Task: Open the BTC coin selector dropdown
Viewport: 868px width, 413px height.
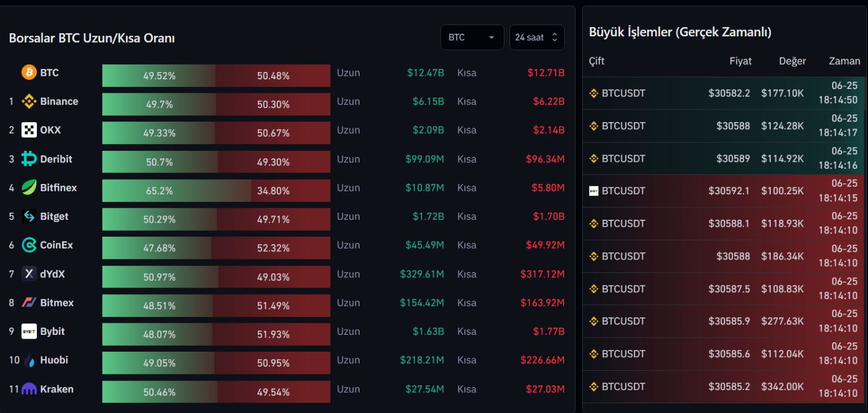Action: point(472,37)
